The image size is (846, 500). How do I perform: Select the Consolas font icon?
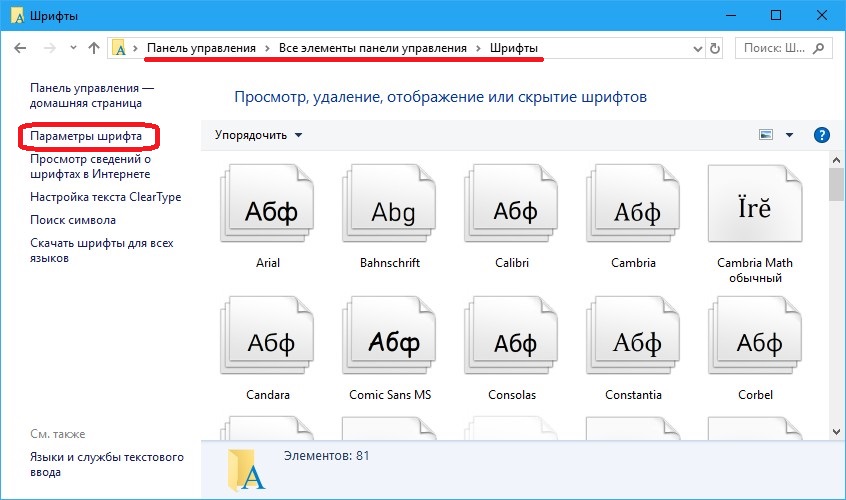(x=511, y=335)
